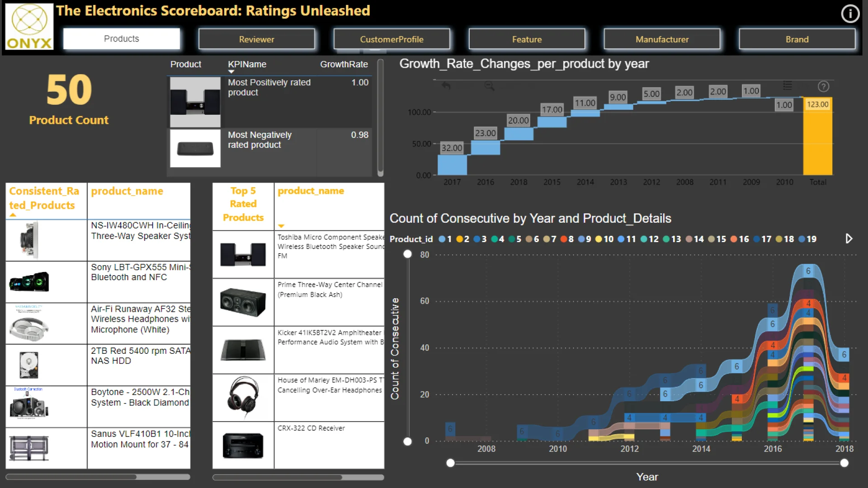Open the Products tab
The height and width of the screenshot is (488, 868).
point(122,39)
